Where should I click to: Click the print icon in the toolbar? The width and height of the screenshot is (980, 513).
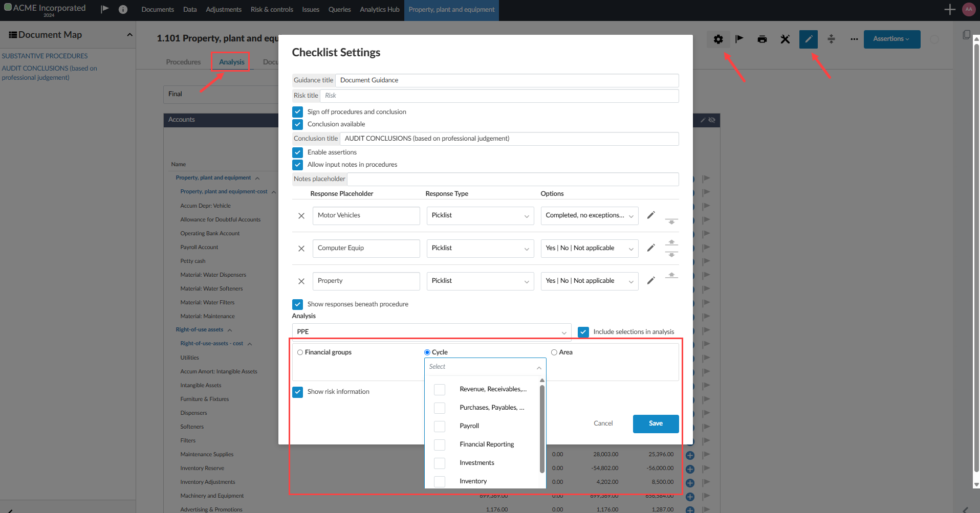click(762, 39)
